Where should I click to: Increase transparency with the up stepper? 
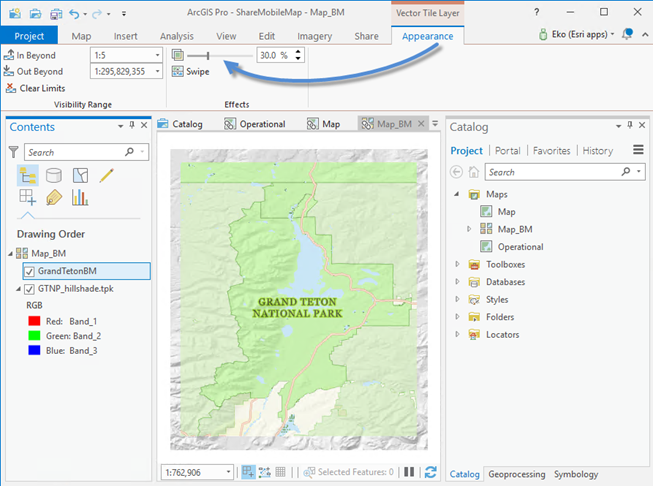(298, 52)
